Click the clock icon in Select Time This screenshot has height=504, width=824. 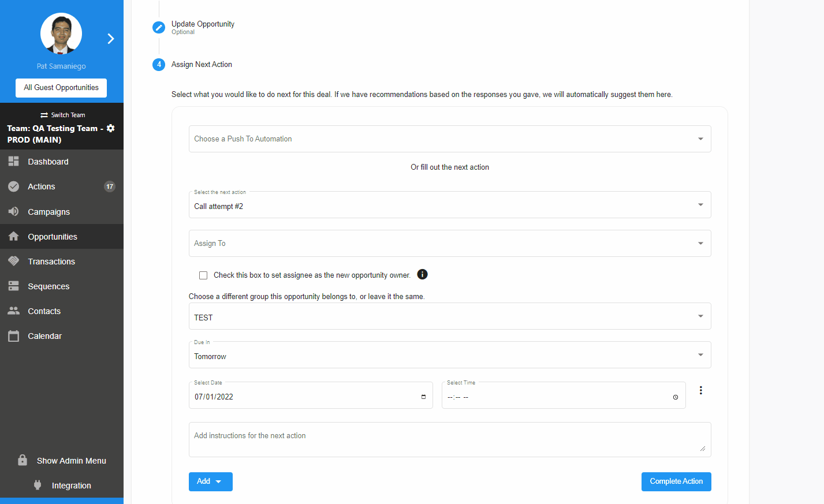[x=675, y=397]
